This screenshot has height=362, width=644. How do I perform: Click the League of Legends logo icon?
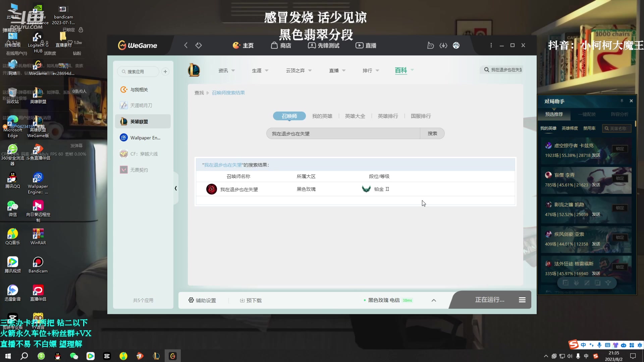pyautogui.click(x=194, y=70)
